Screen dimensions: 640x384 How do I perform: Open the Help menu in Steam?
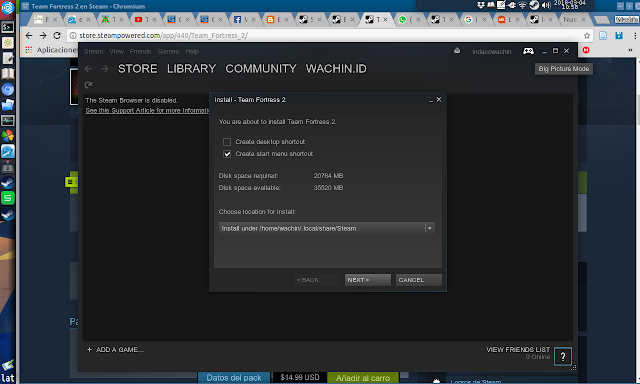(192, 51)
